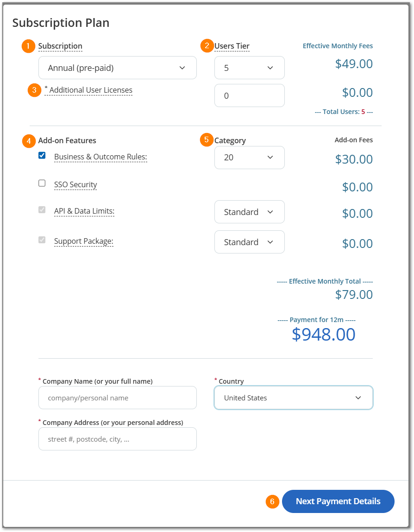Click the orange step 3 marker
The width and height of the screenshot is (414, 532).
[34, 90]
